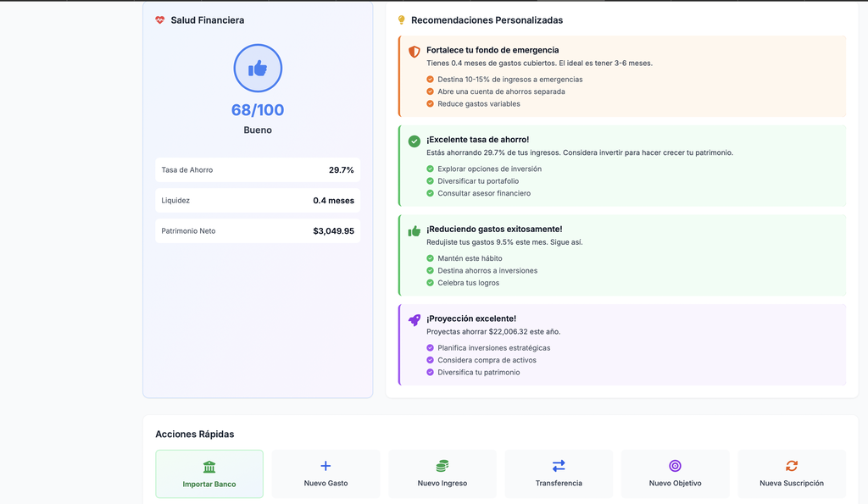
Task: Click the green check icon on tasa de ahorro card
Action: 413,141
